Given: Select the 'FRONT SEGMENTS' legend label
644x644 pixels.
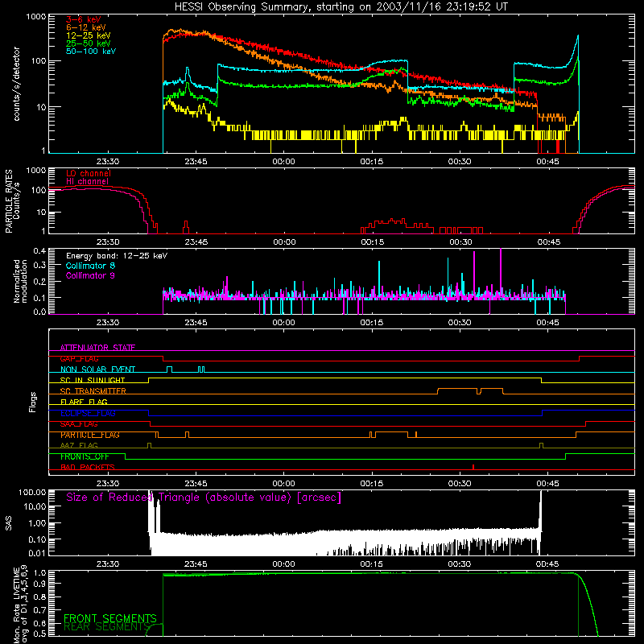Looking at the screenshot, I should click(x=110, y=618).
